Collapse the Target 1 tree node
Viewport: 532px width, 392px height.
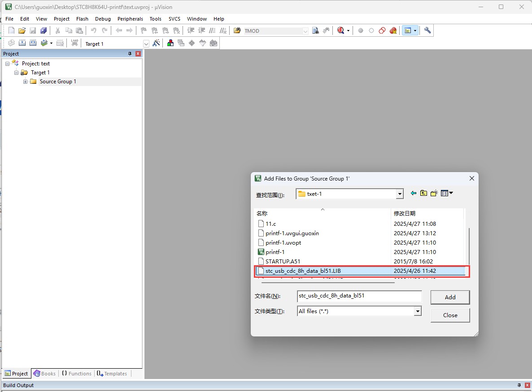(16, 73)
